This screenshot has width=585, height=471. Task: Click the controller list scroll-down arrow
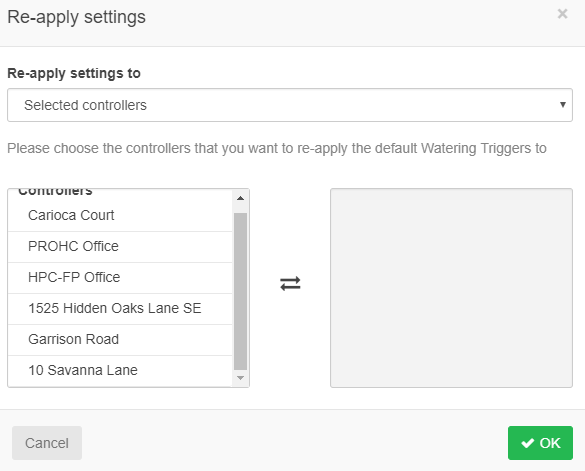(241, 378)
